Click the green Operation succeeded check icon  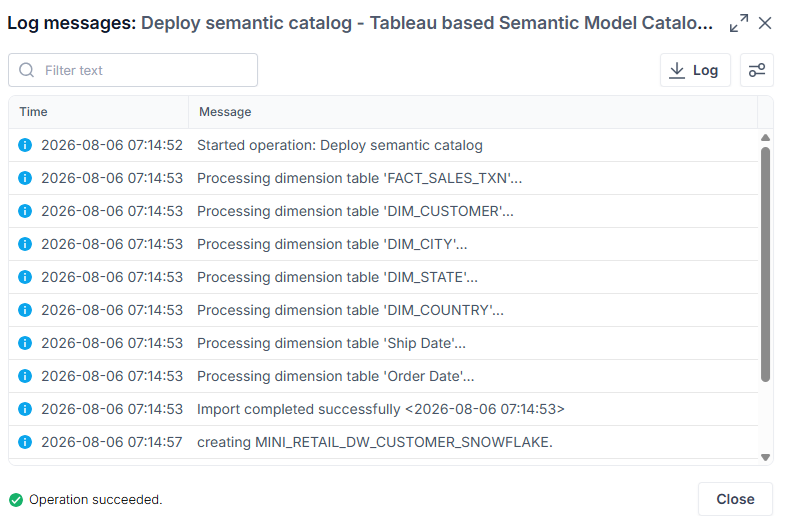tap(16, 500)
